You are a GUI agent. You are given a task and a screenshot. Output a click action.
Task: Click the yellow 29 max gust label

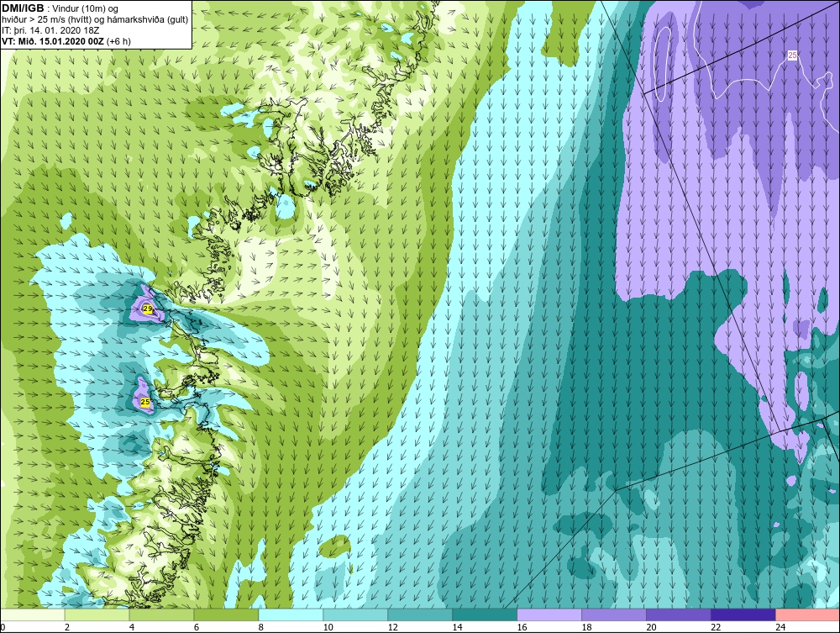(x=147, y=309)
